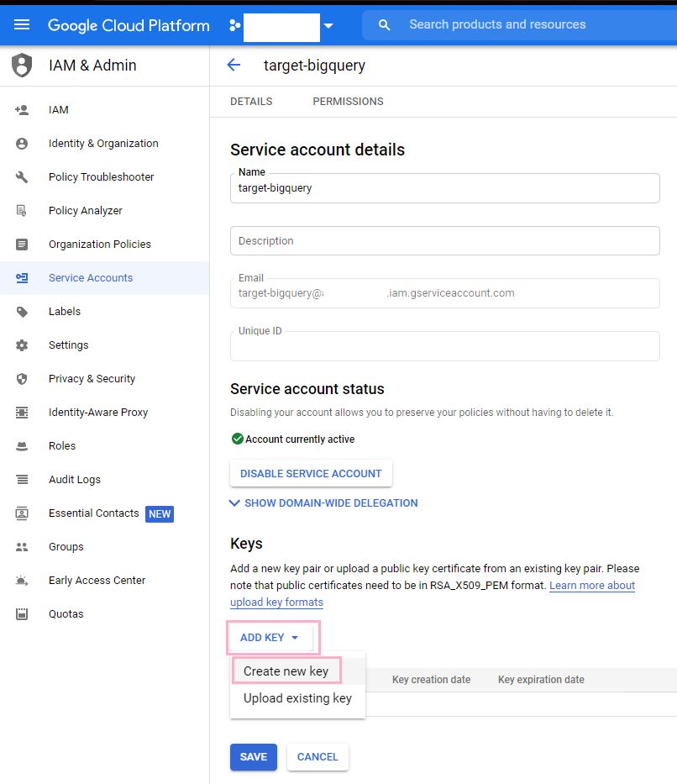Expand the project selector dropdown arrow
The width and height of the screenshot is (677, 784).
[x=328, y=25]
